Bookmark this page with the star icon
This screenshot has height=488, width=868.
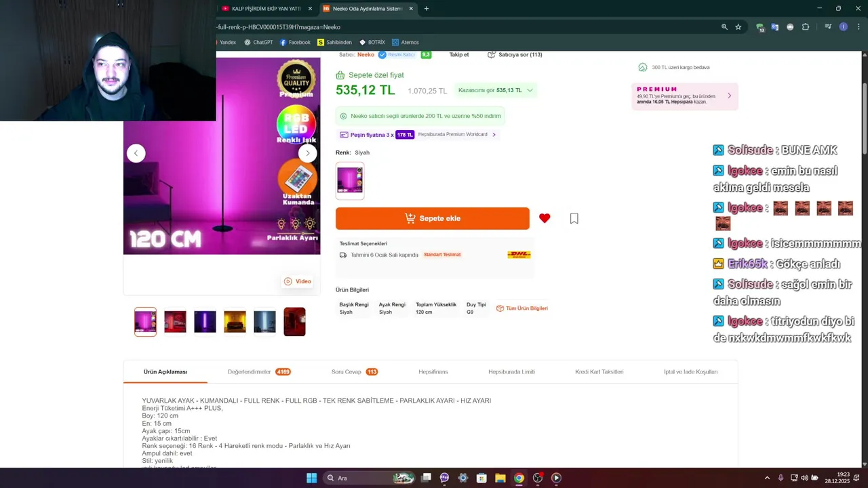[738, 27]
